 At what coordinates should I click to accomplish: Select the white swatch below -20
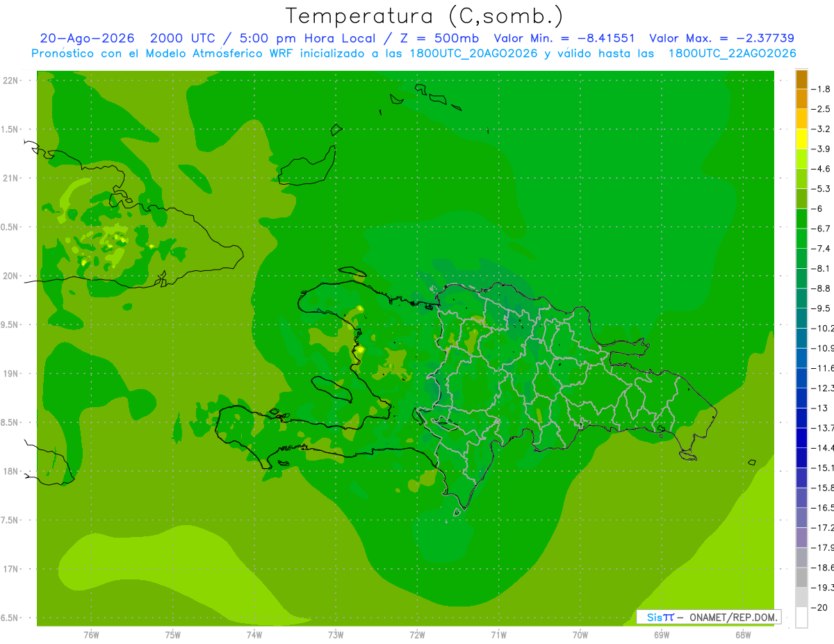(801, 618)
